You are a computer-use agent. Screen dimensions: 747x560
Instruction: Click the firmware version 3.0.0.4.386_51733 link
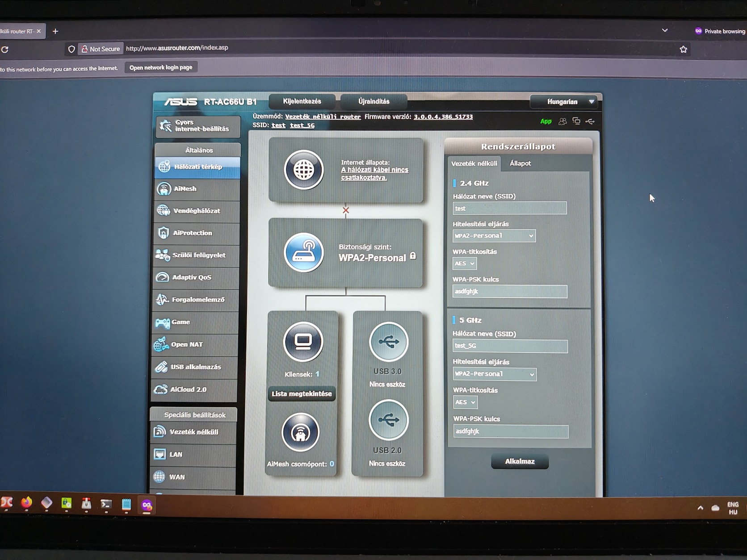(x=443, y=117)
